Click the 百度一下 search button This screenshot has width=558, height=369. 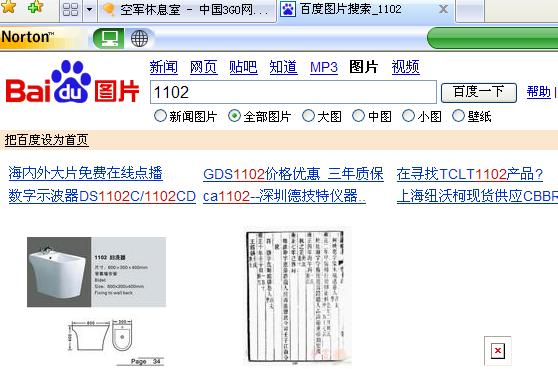point(479,93)
